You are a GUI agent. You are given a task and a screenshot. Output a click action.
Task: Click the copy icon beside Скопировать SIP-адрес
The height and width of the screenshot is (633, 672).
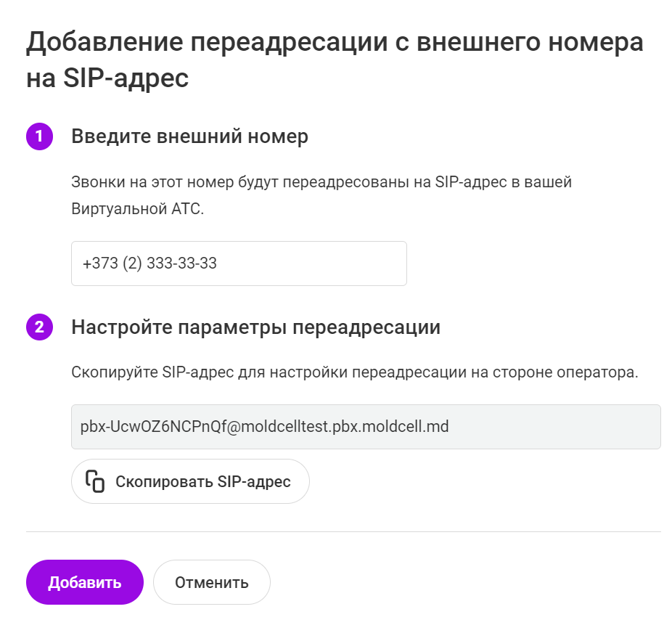pyautogui.click(x=95, y=481)
